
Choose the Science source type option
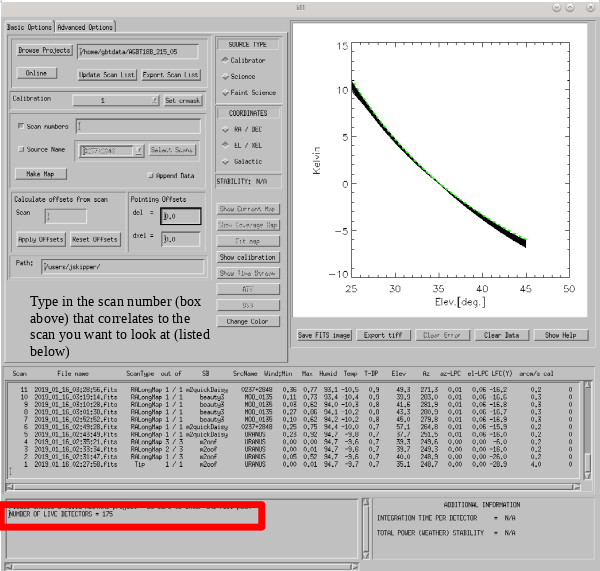coord(225,77)
